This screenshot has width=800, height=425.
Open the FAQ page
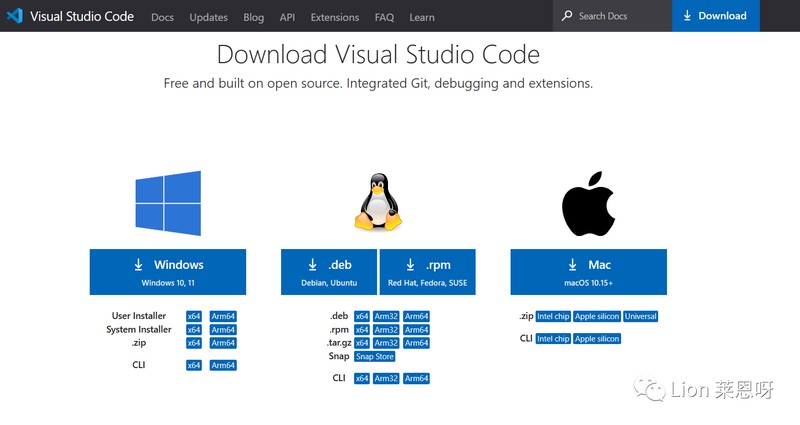coord(384,17)
